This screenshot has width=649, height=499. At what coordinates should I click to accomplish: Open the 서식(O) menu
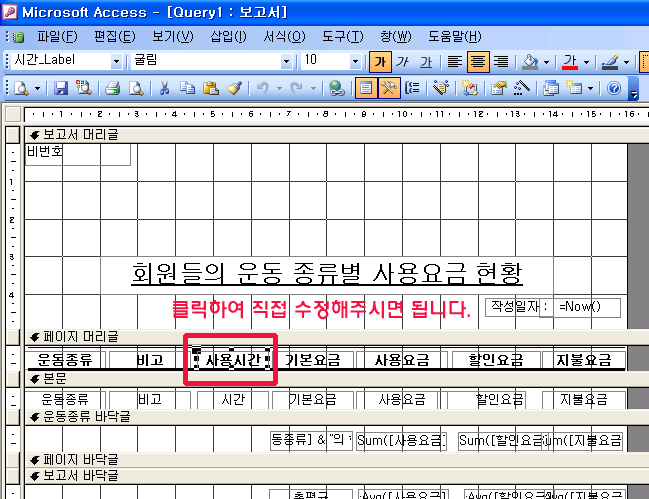[284, 37]
